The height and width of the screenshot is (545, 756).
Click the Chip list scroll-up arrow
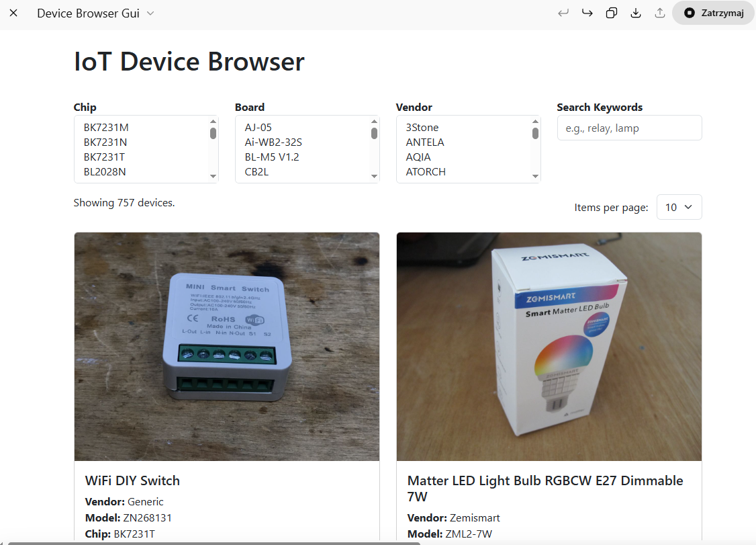213,121
